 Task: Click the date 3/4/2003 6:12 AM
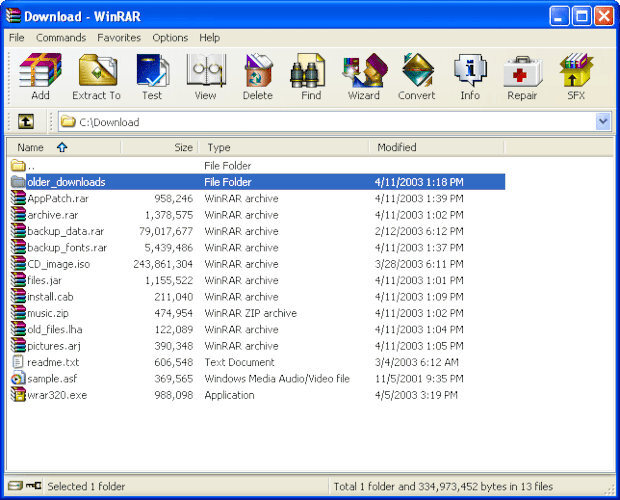(x=416, y=362)
